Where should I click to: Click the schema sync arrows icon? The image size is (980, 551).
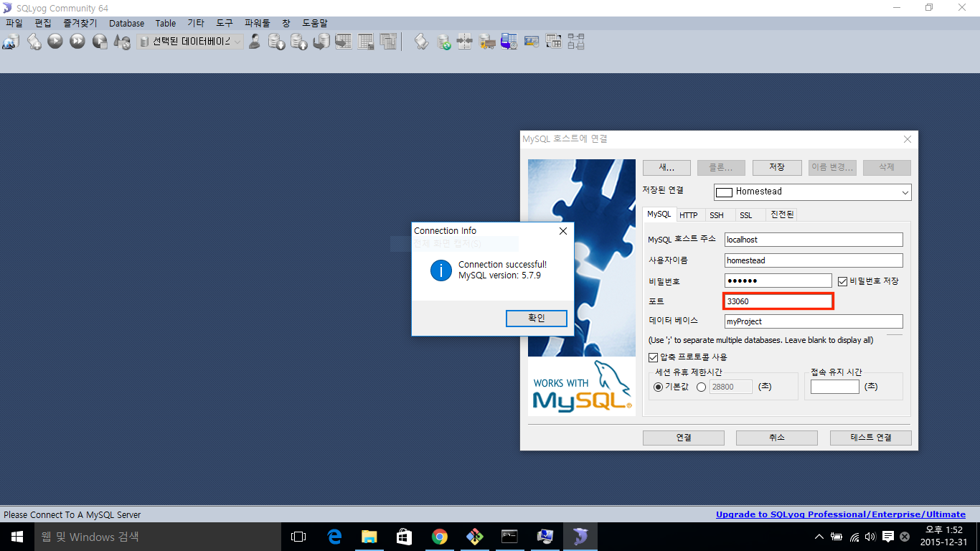point(465,42)
